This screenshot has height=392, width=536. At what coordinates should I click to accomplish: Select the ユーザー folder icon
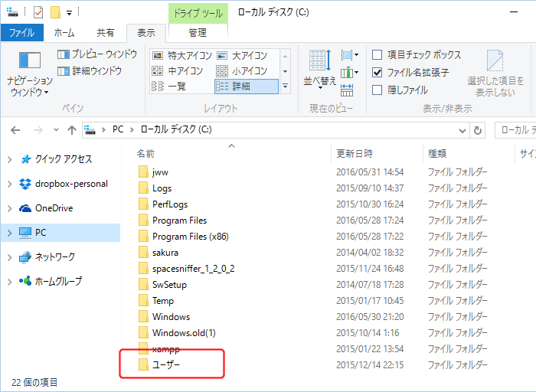[x=143, y=364]
